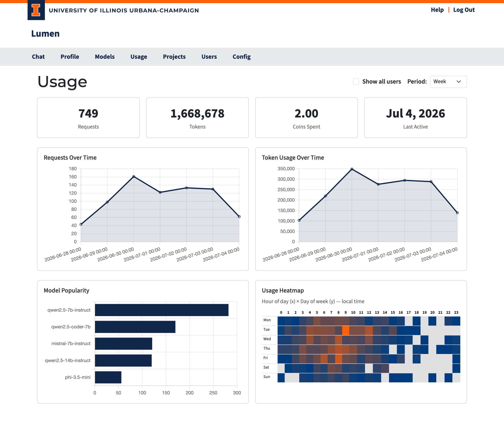Click the qwen2.5-coder-7b bar
The image size is (504, 421).
(135, 327)
